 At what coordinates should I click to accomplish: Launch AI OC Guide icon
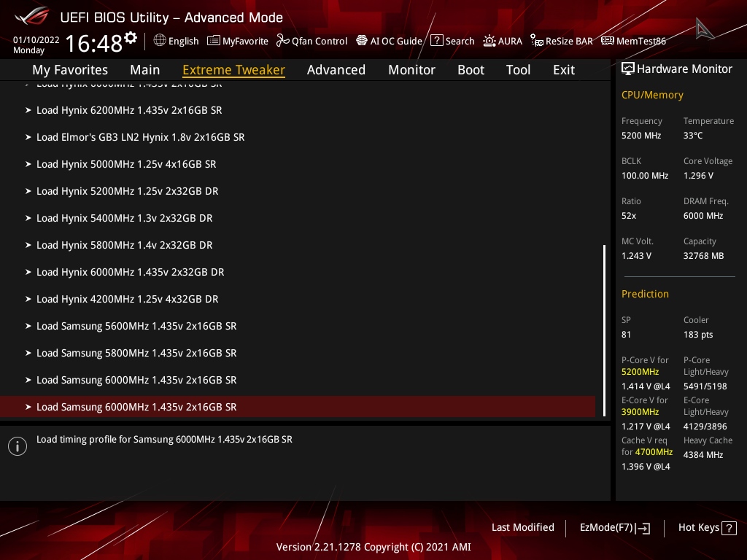pyautogui.click(x=362, y=41)
